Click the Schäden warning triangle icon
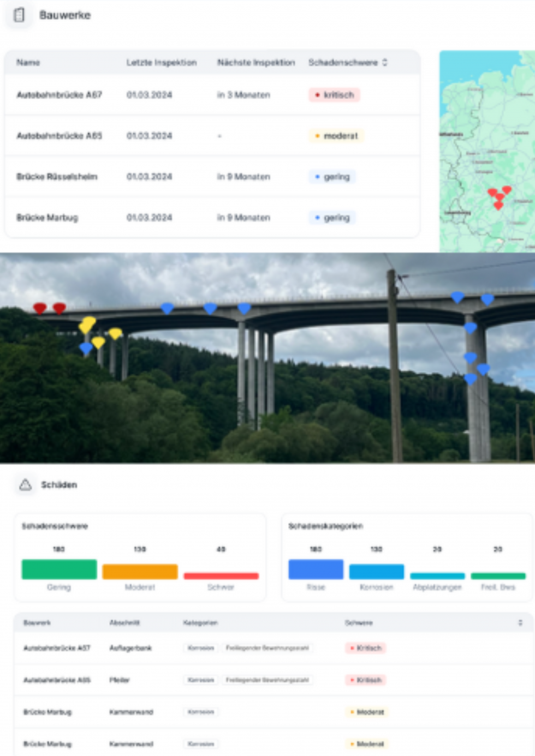This screenshot has height=756, width=535. (25, 485)
